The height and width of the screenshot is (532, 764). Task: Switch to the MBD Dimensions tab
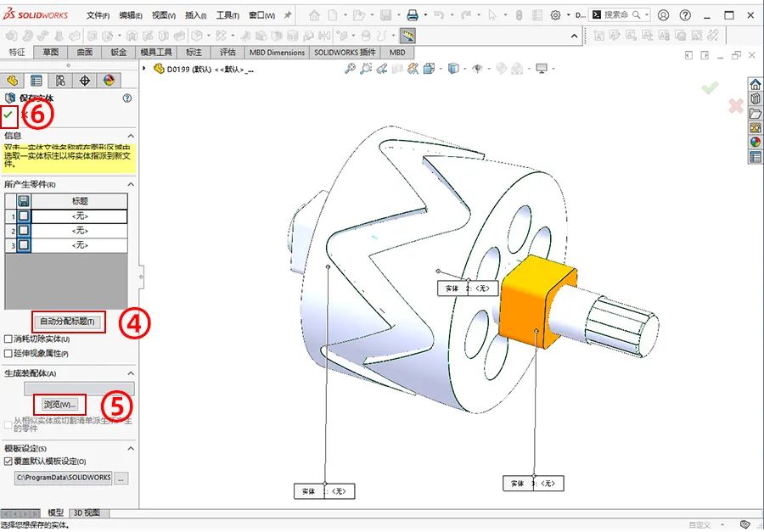(277, 52)
